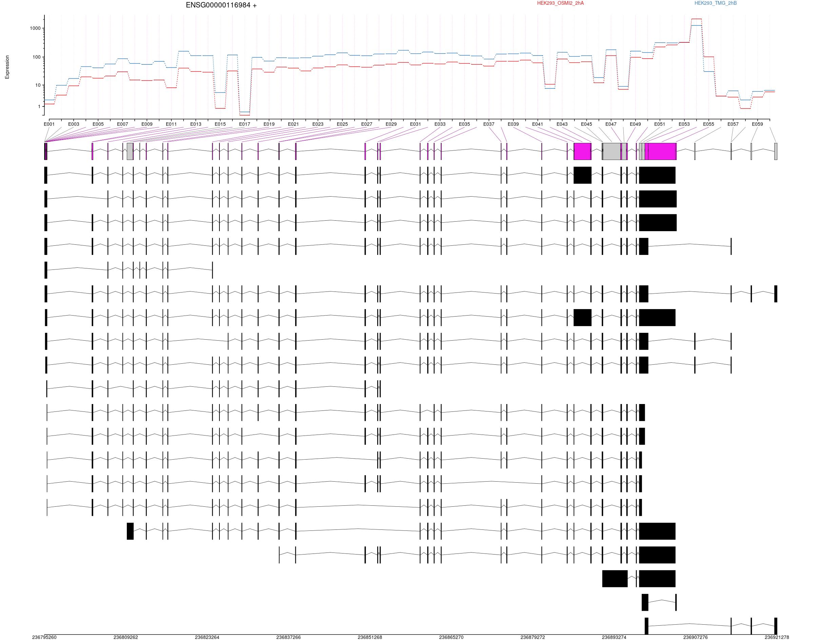This screenshot has height=644, width=814.
Task: Choose exon label E035
Action: coord(464,124)
